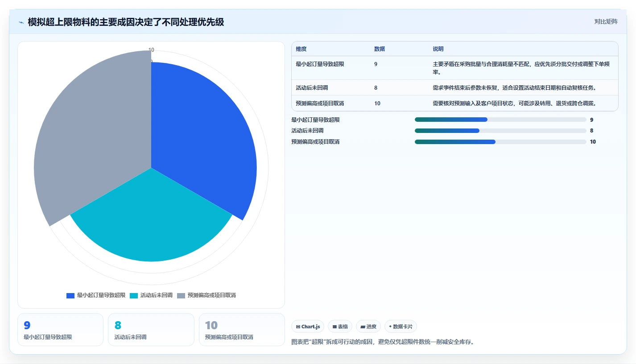
Task: Click the 数据卡片 chip diamond icon
Action: pyautogui.click(x=390, y=327)
